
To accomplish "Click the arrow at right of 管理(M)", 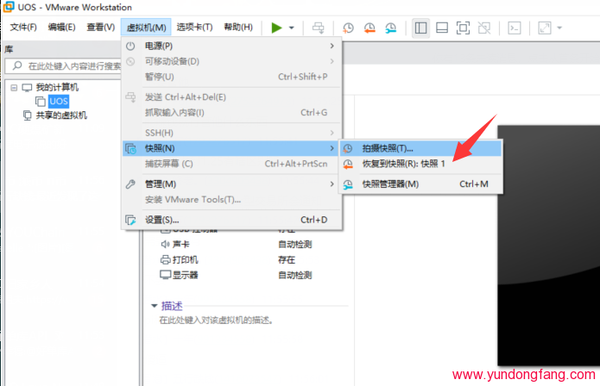I will [332, 184].
